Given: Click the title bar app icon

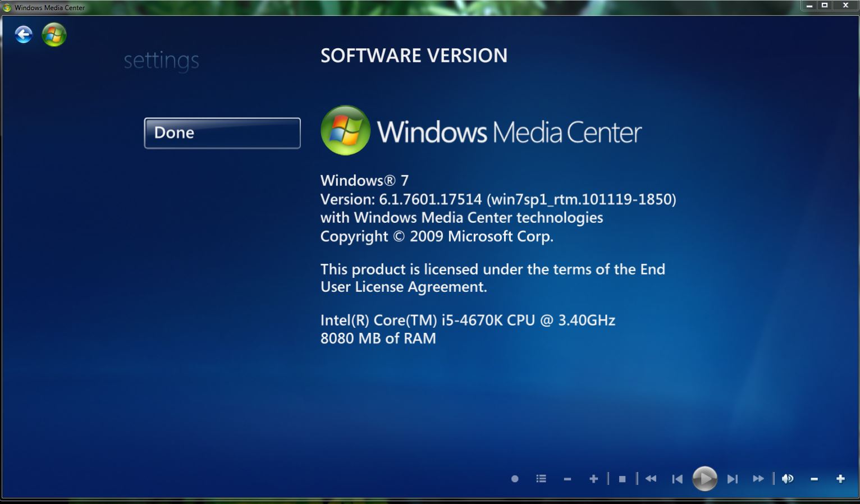Looking at the screenshot, I should 7,7.
